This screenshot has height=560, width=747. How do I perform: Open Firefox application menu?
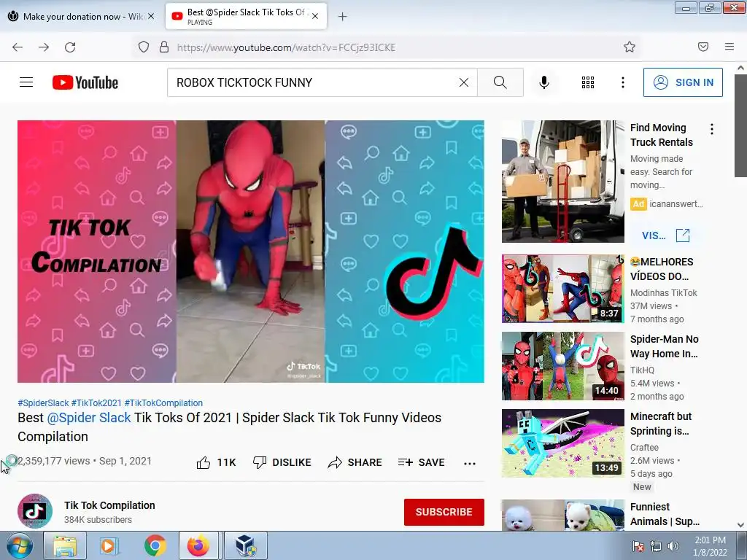[x=729, y=47]
